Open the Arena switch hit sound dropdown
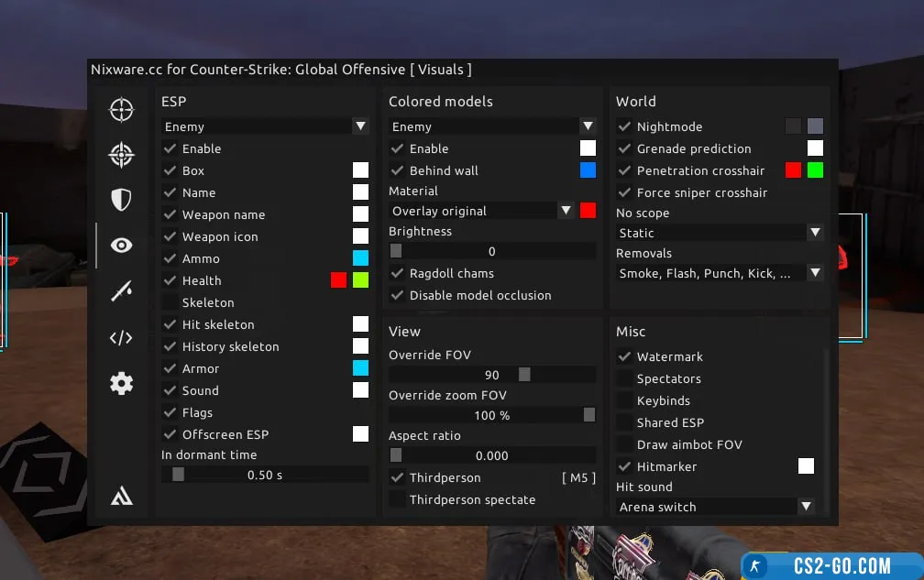The width and height of the screenshot is (924, 580). [x=715, y=507]
